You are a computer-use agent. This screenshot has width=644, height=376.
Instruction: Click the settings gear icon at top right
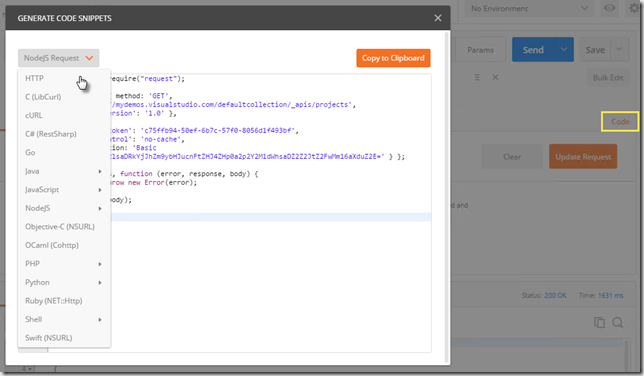pyautogui.click(x=635, y=8)
